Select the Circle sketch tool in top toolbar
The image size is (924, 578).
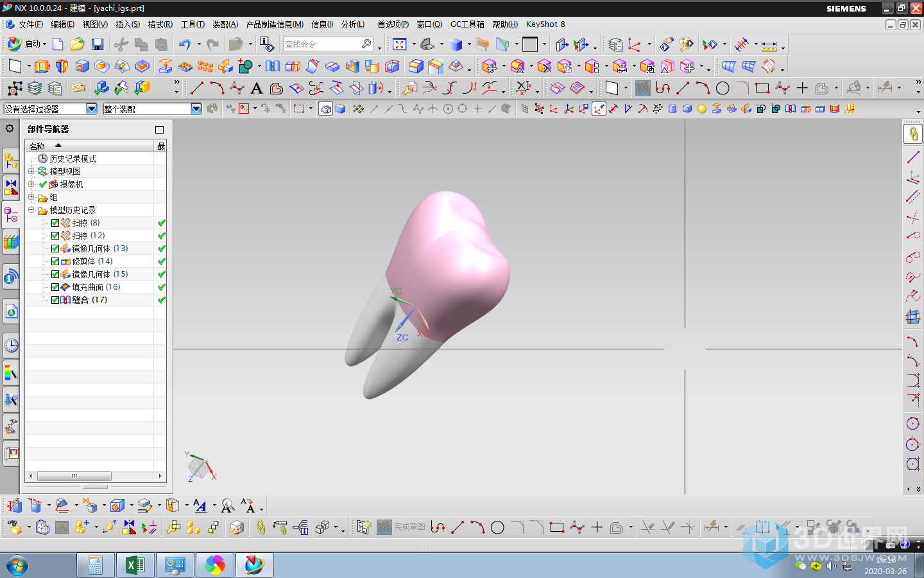723,88
